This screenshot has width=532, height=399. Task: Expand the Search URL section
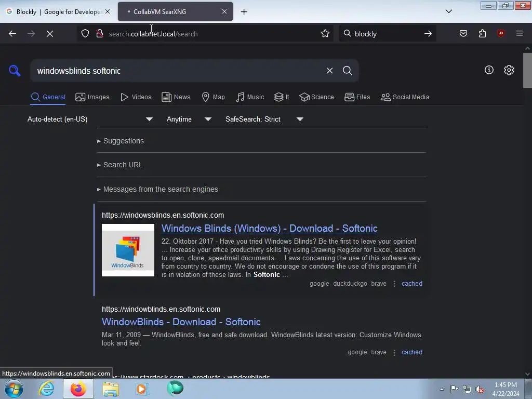[x=120, y=165]
